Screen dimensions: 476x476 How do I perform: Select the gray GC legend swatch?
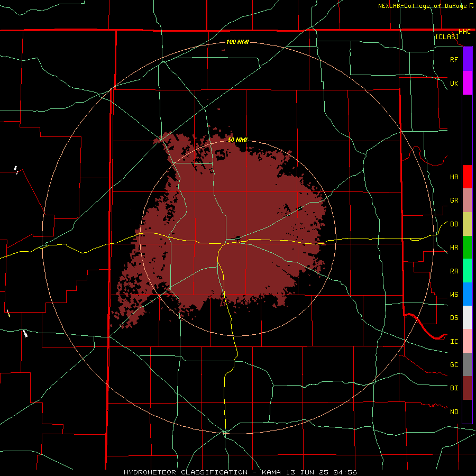point(467,364)
